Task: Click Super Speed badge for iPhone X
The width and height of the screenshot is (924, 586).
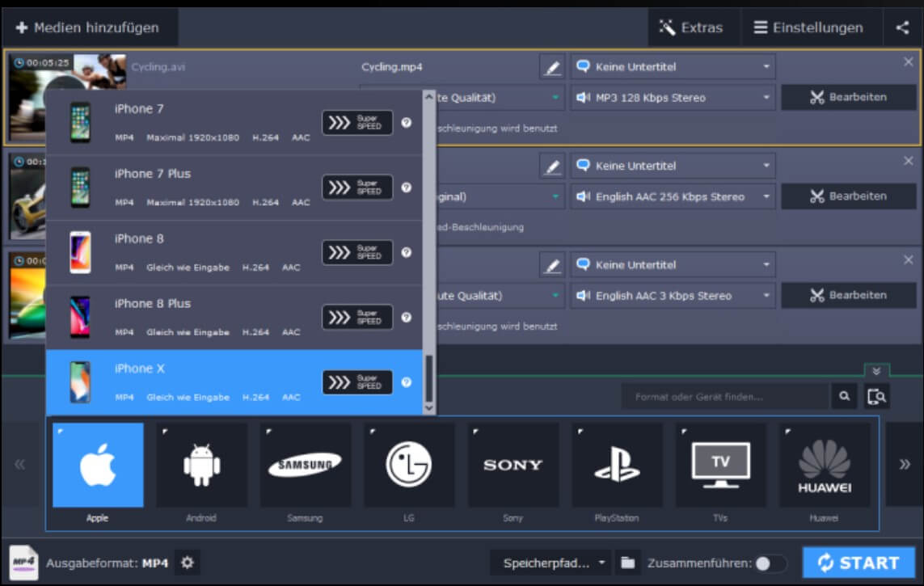Action: (x=357, y=382)
